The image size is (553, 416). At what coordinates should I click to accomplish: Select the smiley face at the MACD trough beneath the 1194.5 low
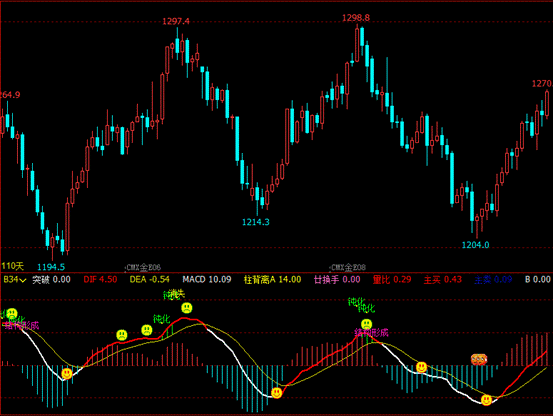coord(67,373)
